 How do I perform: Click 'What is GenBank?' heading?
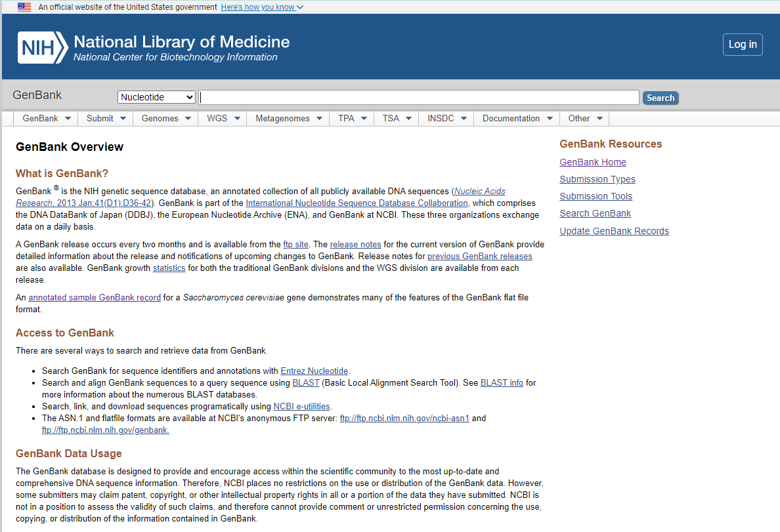[62, 173]
